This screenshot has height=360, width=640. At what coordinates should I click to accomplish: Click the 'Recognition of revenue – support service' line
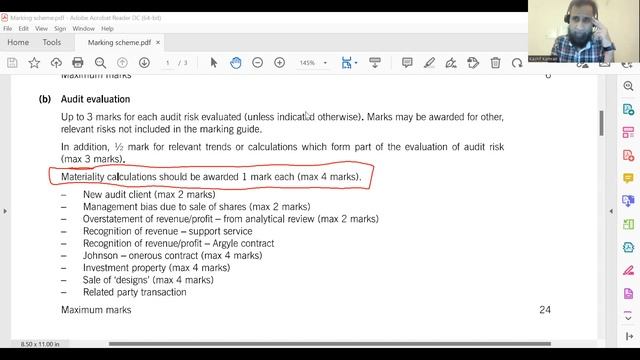click(x=168, y=231)
